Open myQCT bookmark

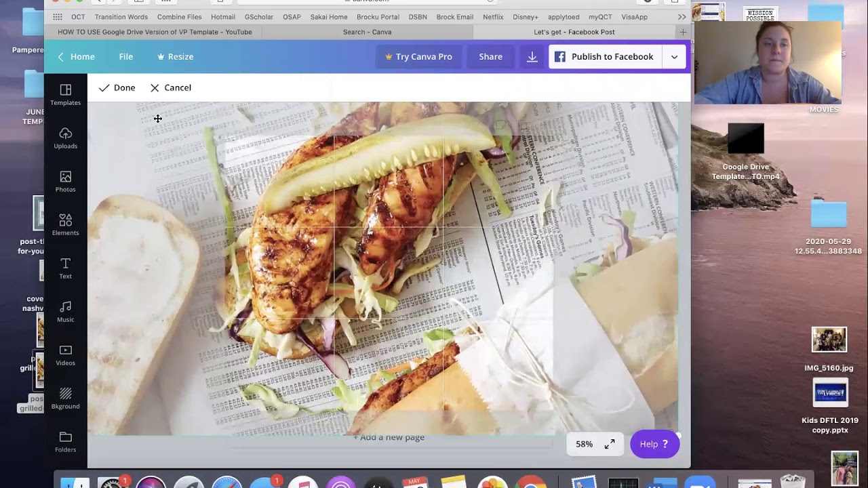[600, 17]
